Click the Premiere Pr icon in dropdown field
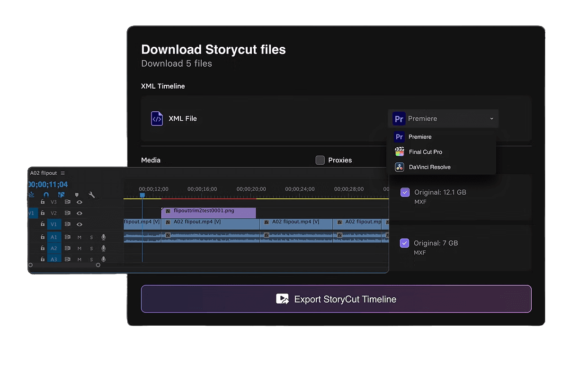588x374 pixels. click(399, 118)
